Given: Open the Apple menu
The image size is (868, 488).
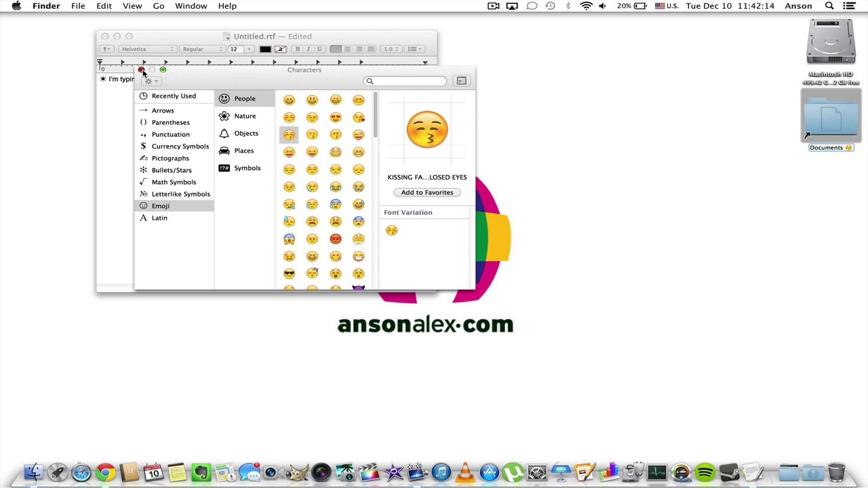Looking at the screenshot, I should pos(16,6).
